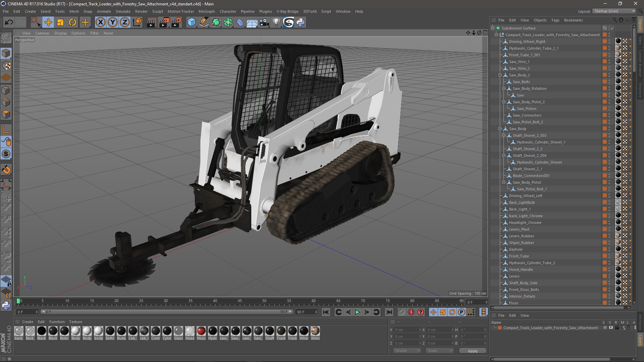Open the V-Ray Bridge menu

(287, 11)
